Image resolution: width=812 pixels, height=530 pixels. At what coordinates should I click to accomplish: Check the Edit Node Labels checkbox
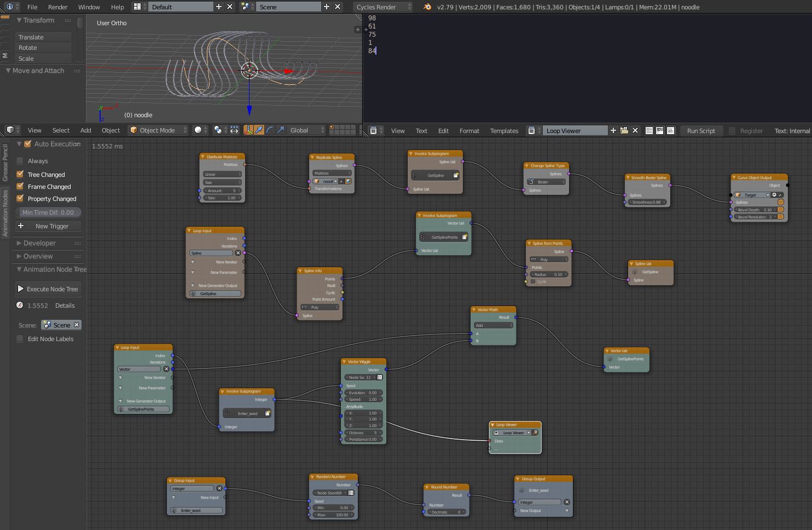tap(20, 339)
